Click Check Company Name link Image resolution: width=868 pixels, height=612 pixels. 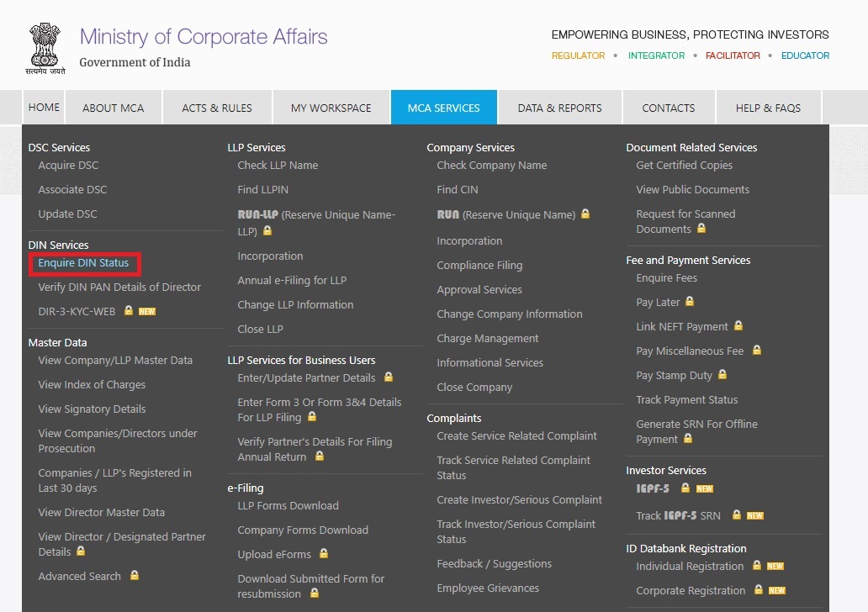point(491,166)
